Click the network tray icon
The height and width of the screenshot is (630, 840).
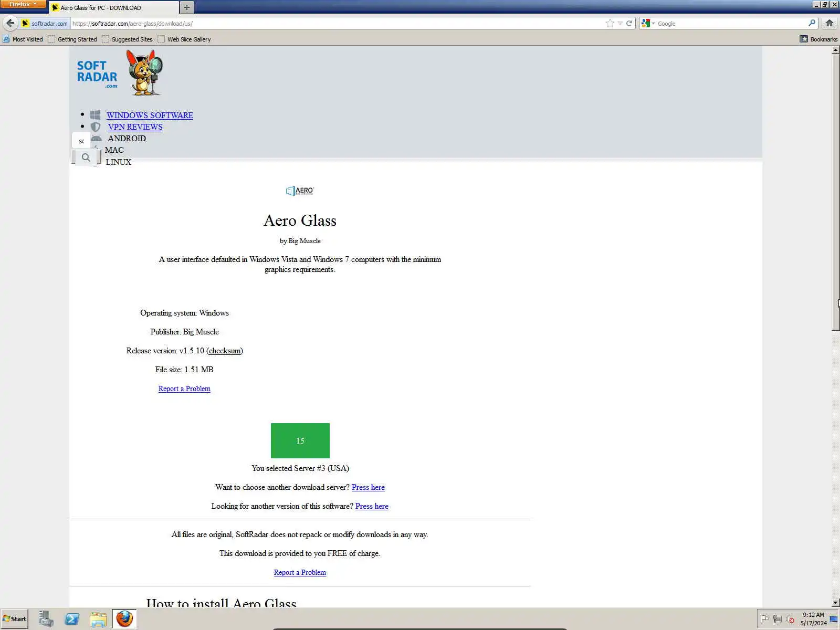[778, 619]
